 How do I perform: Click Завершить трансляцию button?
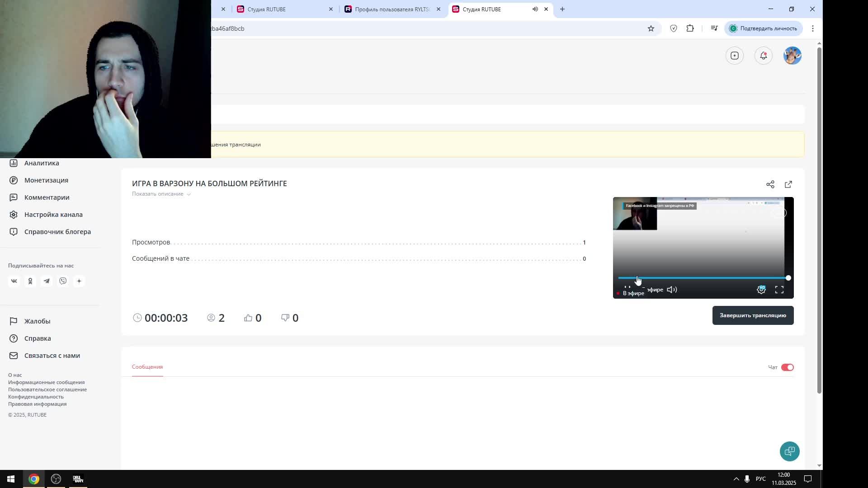coord(753,315)
